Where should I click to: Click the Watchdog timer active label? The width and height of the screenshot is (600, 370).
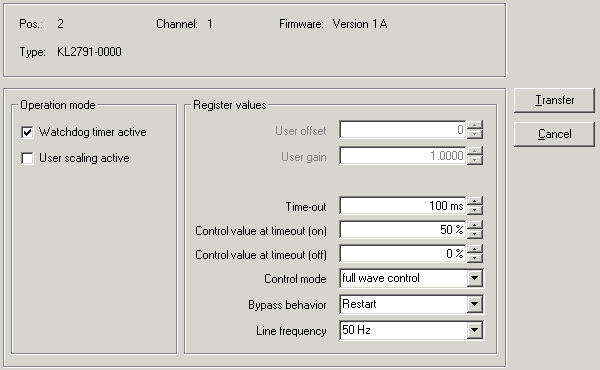coord(93,132)
